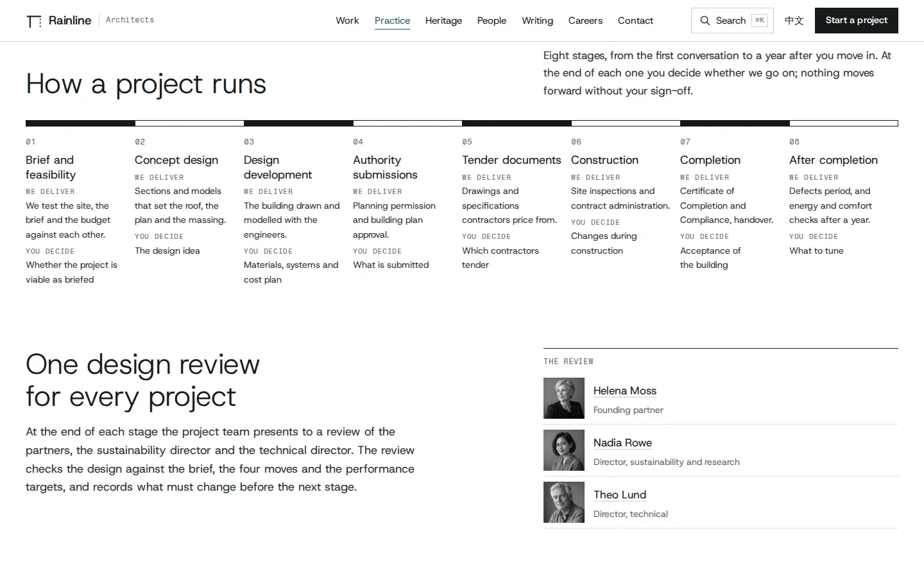The height and width of the screenshot is (578, 924).
Task: Select the Design development stage heading
Action: [x=278, y=167]
